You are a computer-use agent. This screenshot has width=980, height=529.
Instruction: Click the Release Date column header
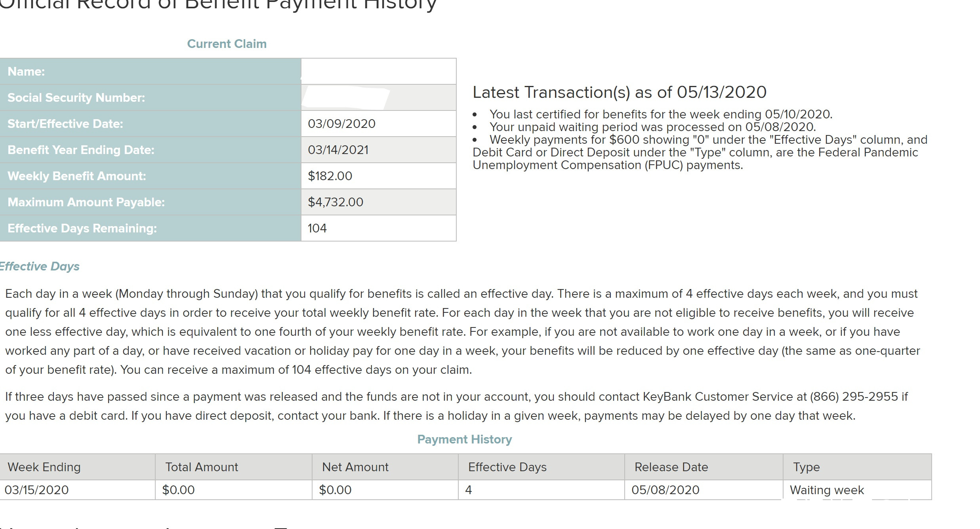tap(671, 467)
